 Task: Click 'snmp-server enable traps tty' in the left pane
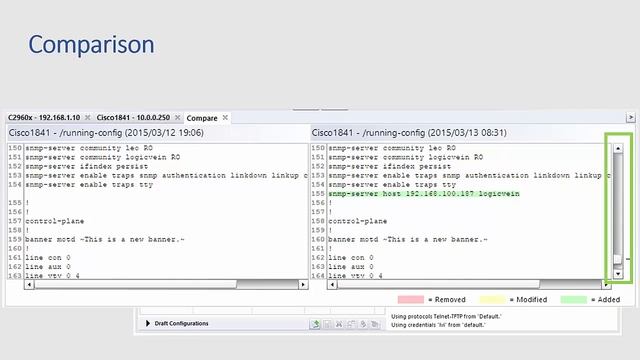coord(89,185)
